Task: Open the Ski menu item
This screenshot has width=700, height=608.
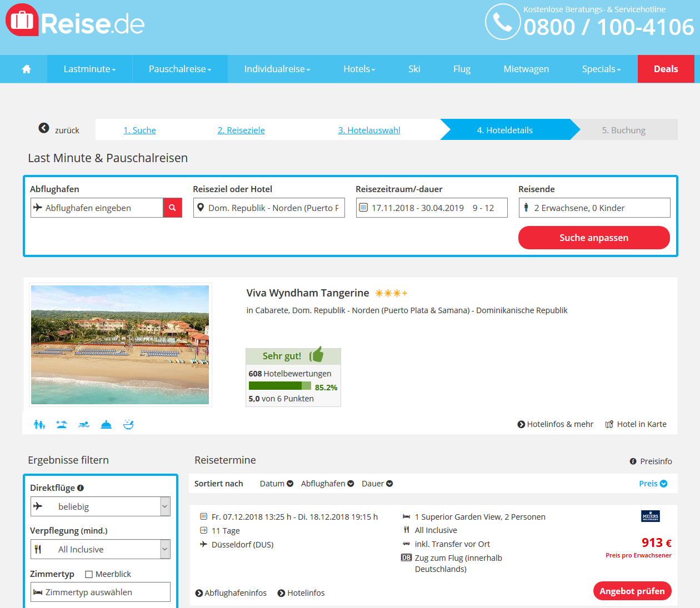Action: [x=414, y=69]
